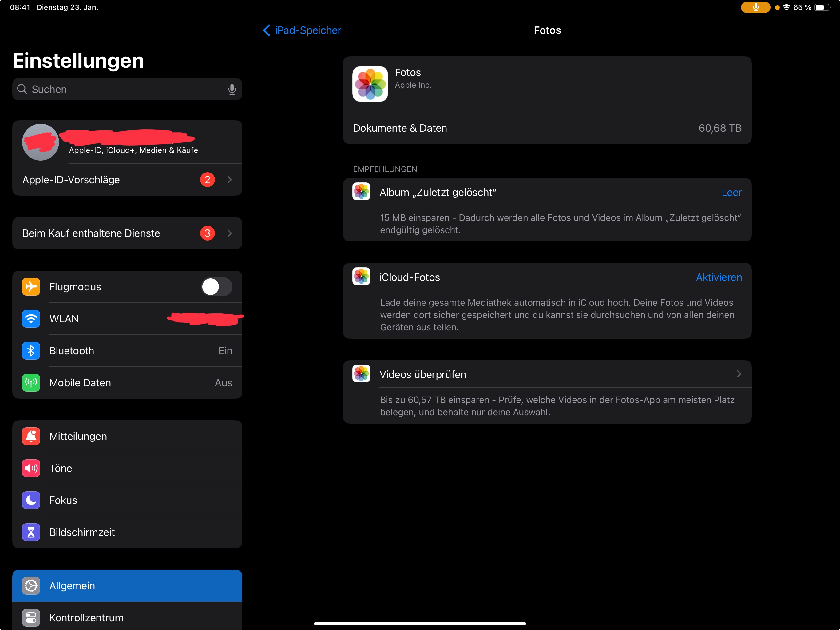Go back to iPad-Speicher
This screenshot has height=630, width=840.
[x=302, y=30]
